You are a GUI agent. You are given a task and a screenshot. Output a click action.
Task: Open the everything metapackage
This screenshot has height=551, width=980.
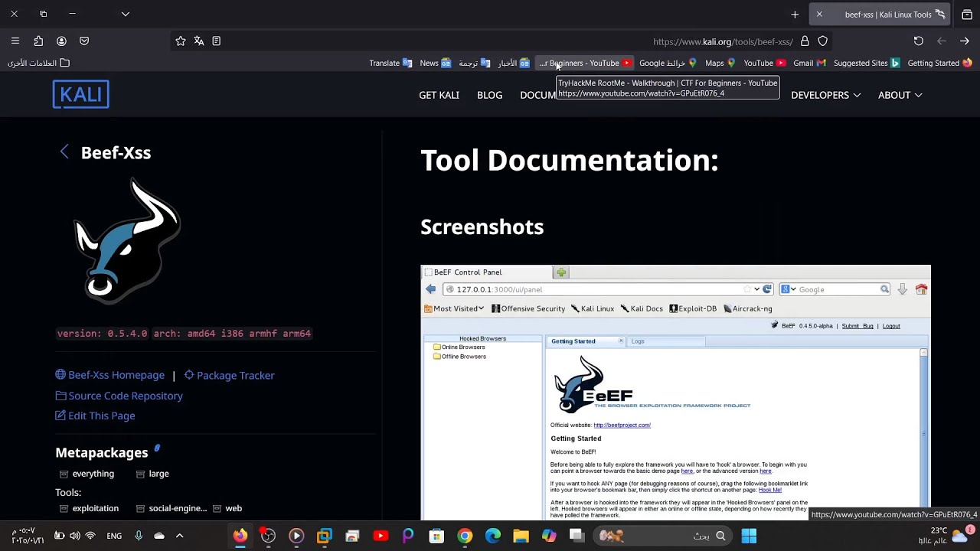87,474
